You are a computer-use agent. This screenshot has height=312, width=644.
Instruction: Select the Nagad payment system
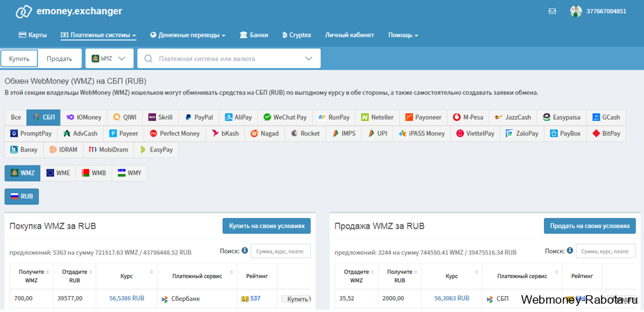(x=264, y=133)
